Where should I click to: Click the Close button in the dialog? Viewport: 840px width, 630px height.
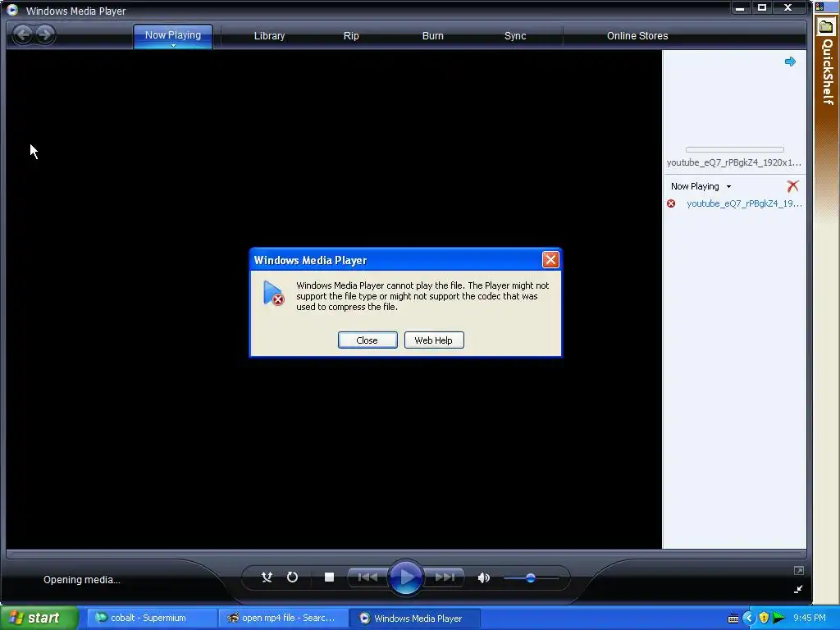pyautogui.click(x=367, y=340)
